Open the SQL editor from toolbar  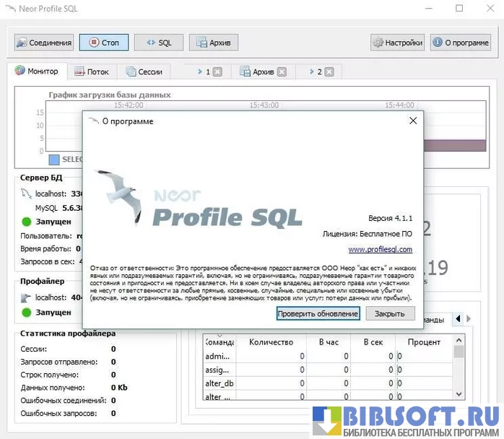(158, 43)
